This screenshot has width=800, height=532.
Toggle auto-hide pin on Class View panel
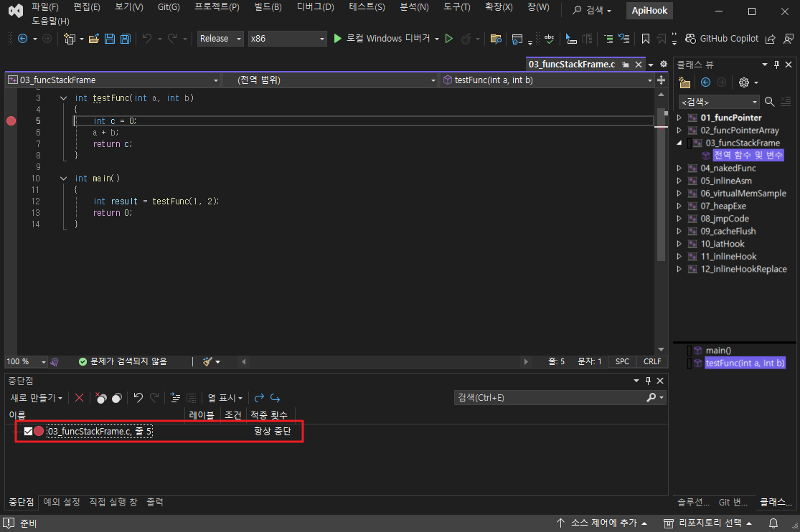click(x=776, y=65)
